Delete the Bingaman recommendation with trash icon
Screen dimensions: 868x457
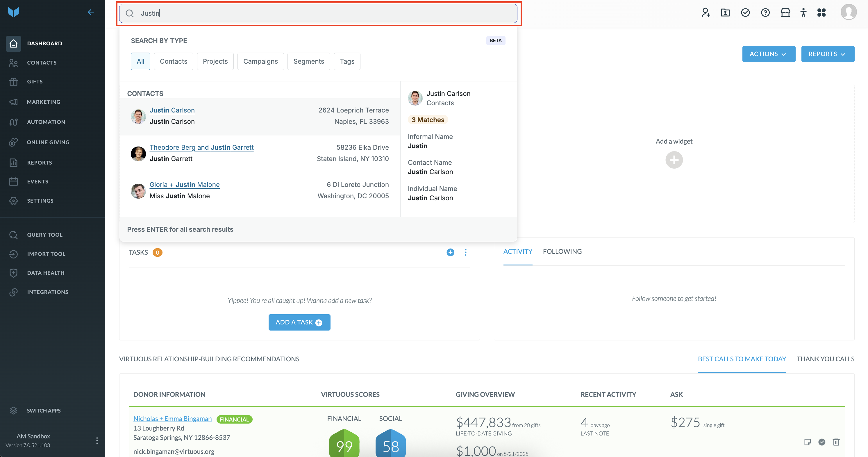(x=836, y=442)
